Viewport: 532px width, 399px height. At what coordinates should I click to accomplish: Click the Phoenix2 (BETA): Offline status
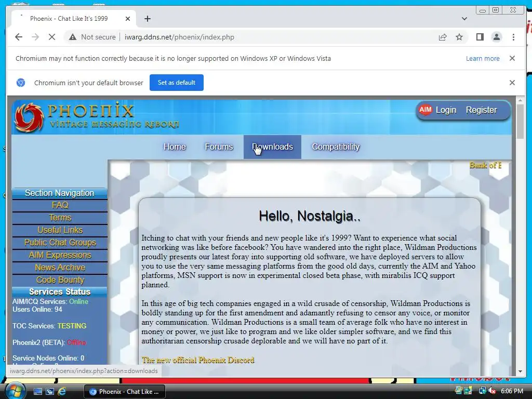pos(49,343)
